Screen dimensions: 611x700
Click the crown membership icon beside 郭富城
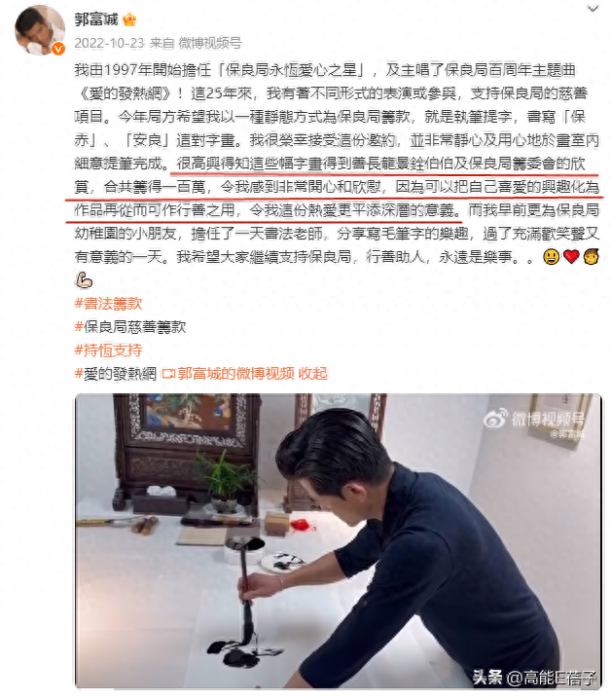(x=129, y=19)
